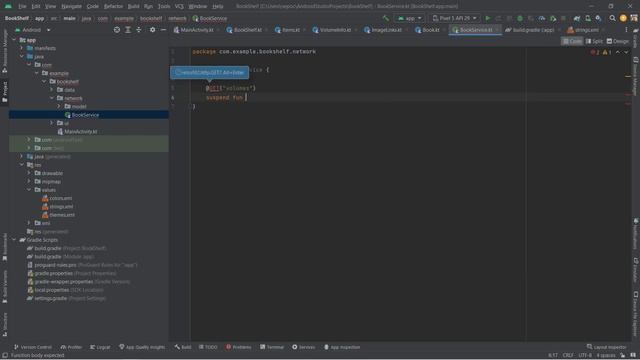640x360 pixels.
Task: Open the Build menu
Action: point(133,6)
